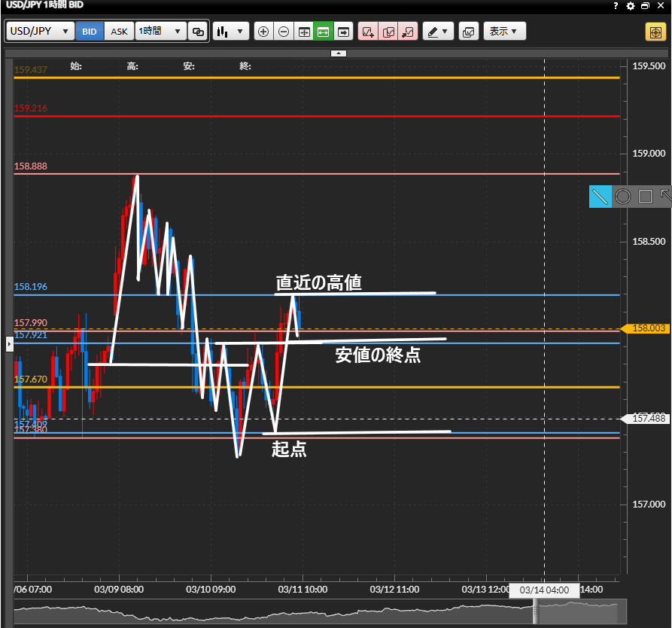Open the USD/JPY currency pair dropdown
This screenshot has width=672, height=628.
pos(41,32)
